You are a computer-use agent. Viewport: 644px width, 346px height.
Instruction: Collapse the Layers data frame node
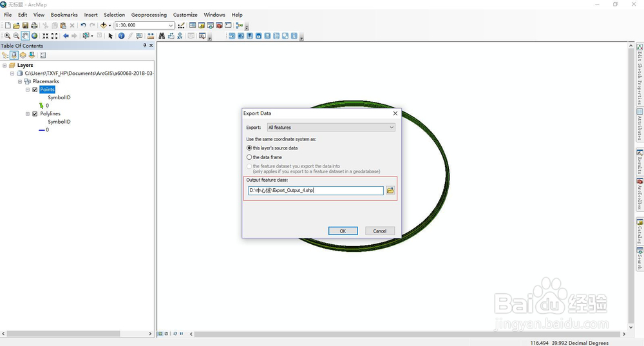pos(5,65)
